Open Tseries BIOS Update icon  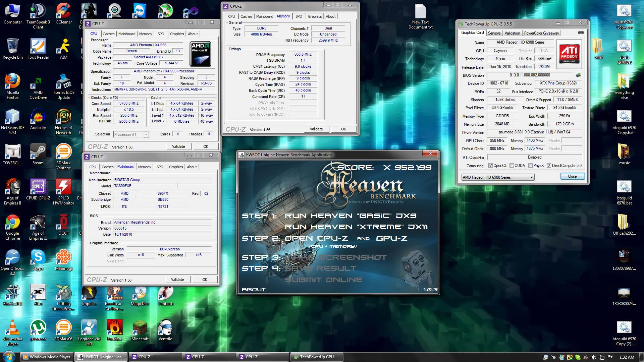pos(63,86)
